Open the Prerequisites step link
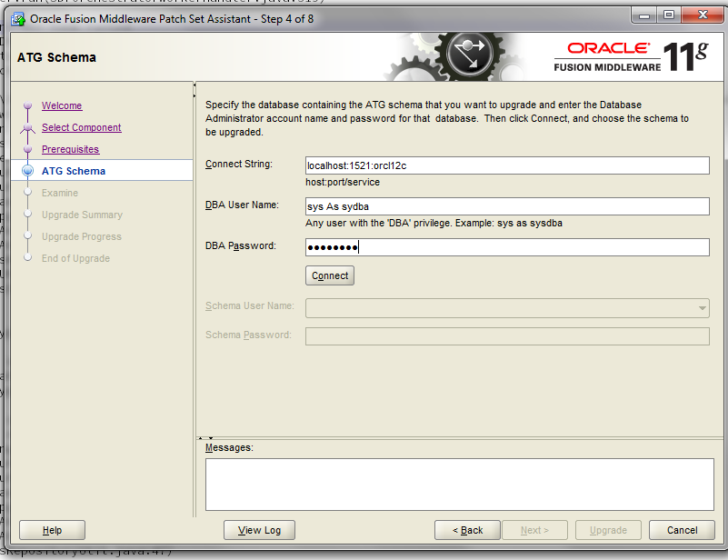The width and height of the screenshot is (728, 560). coord(71,149)
